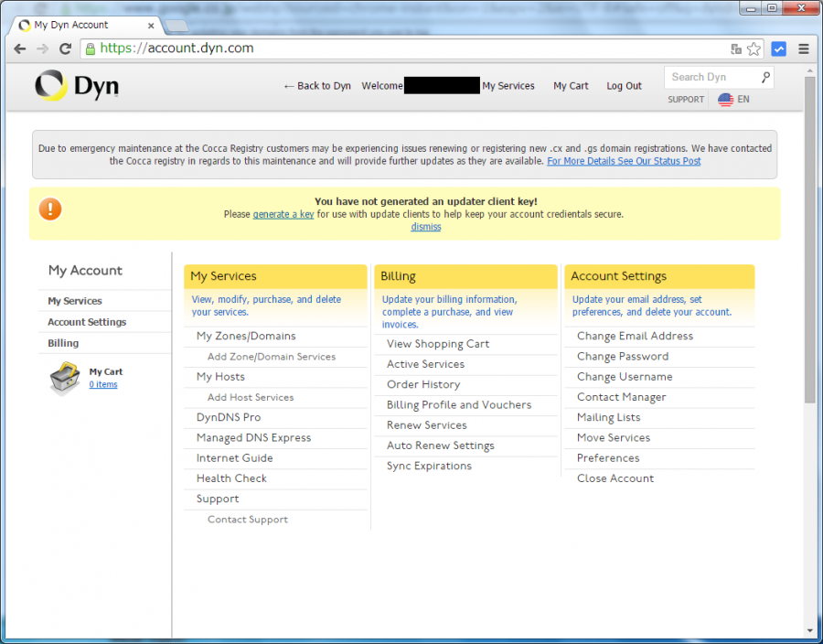
Task: Click the Billing panel heading
Action: point(465,276)
